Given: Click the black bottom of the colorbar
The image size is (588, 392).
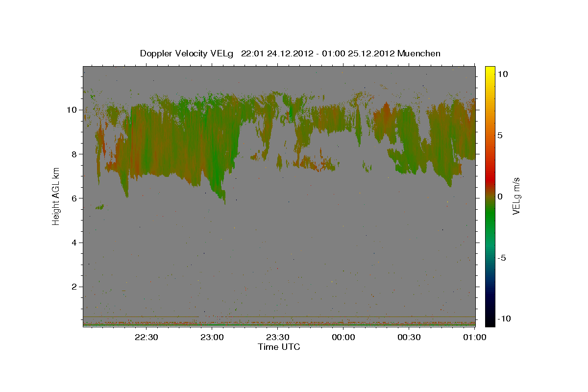Looking at the screenshot, I should 490,321.
